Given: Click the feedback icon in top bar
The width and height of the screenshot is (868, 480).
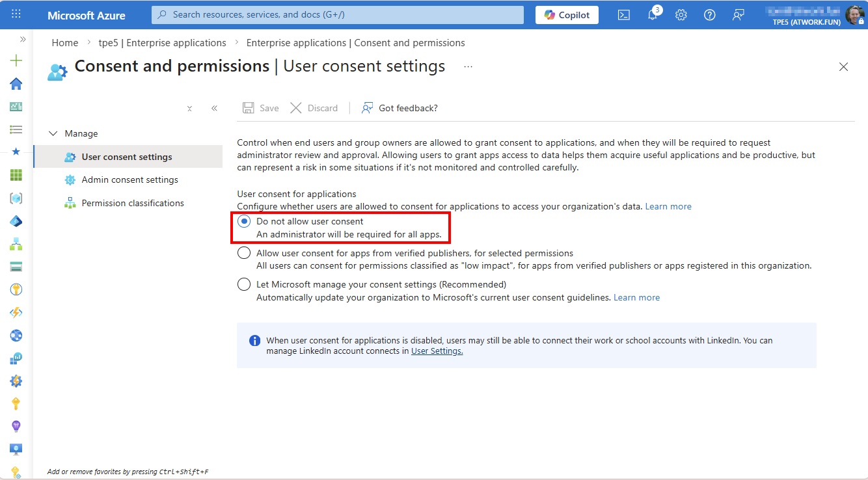Looking at the screenshot, I should pos(738,15).
